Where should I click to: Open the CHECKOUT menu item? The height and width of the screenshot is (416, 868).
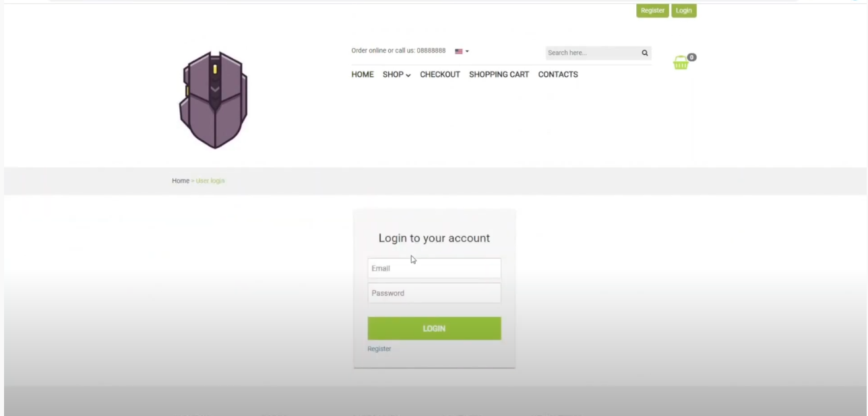click(440, 75)
